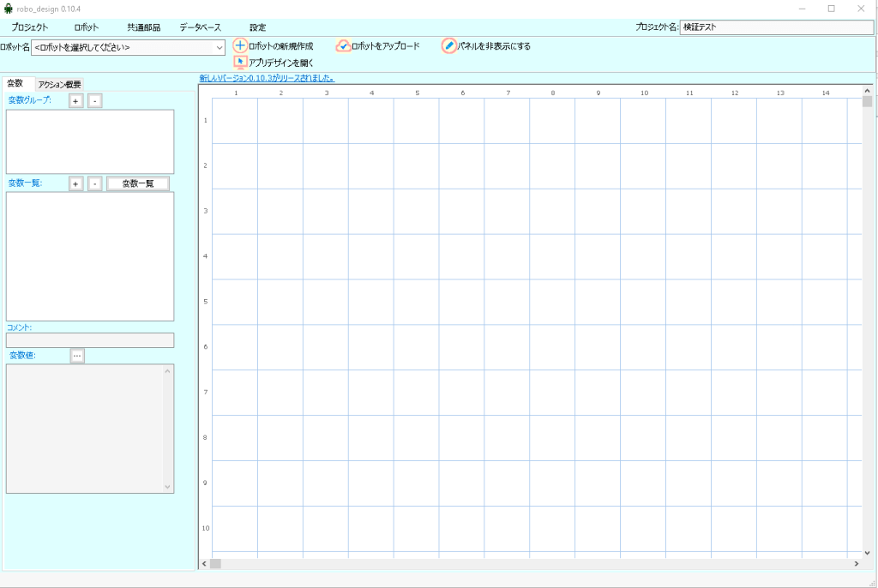
Task: Click the 変数一覧 text button
Action: coord(137,183)
